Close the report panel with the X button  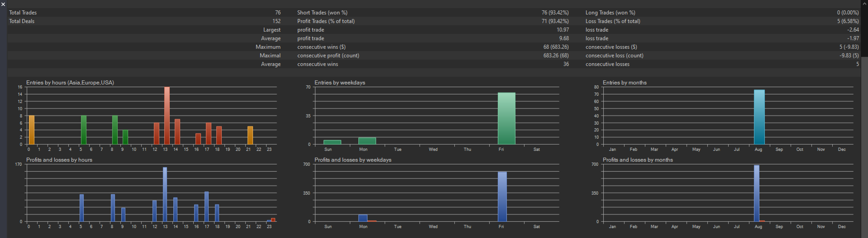pos(3,4)
